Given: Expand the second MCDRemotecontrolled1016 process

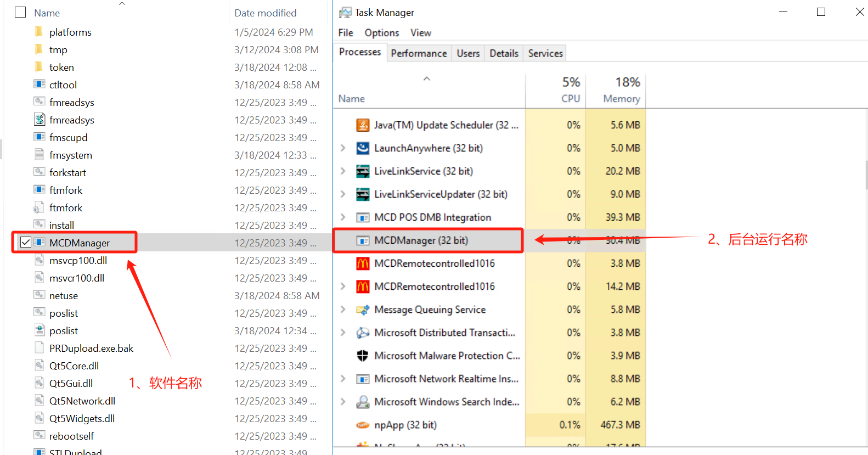Looking at the screenshot, I should [343, 287].
